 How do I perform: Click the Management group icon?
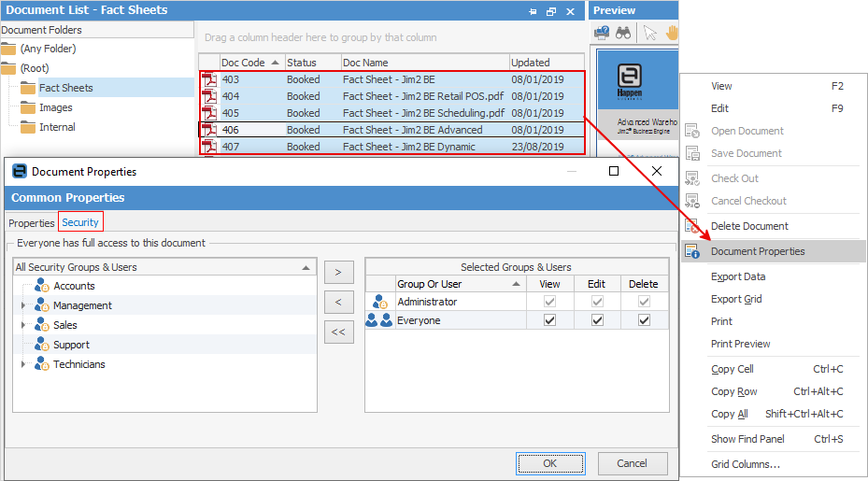tap(41, 305)
